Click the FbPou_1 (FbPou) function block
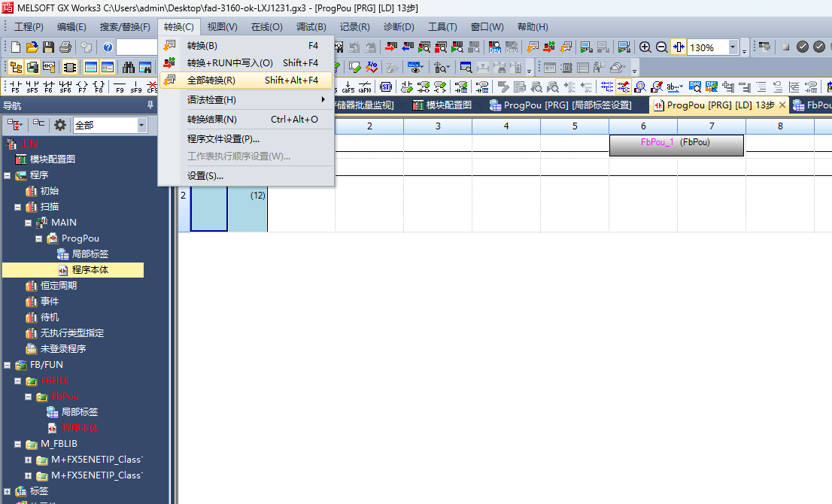The width and height of the screenshot is (832, 504). pyautogui.click(x=676, y=145)
